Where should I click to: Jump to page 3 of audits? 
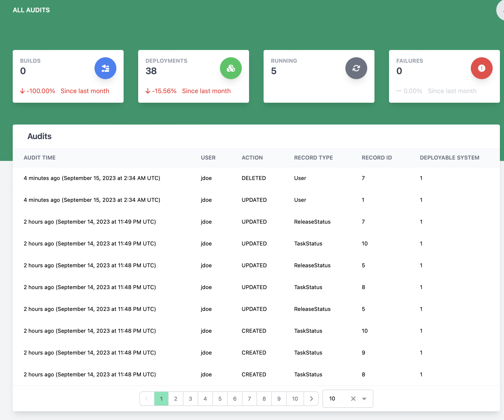190,399
